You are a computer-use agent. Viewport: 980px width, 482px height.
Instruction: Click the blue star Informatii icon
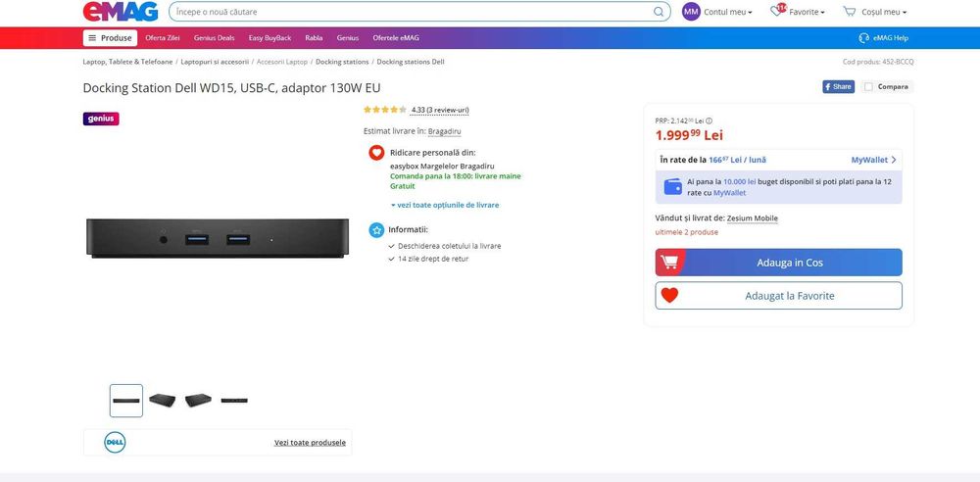(x=376, y=230)
